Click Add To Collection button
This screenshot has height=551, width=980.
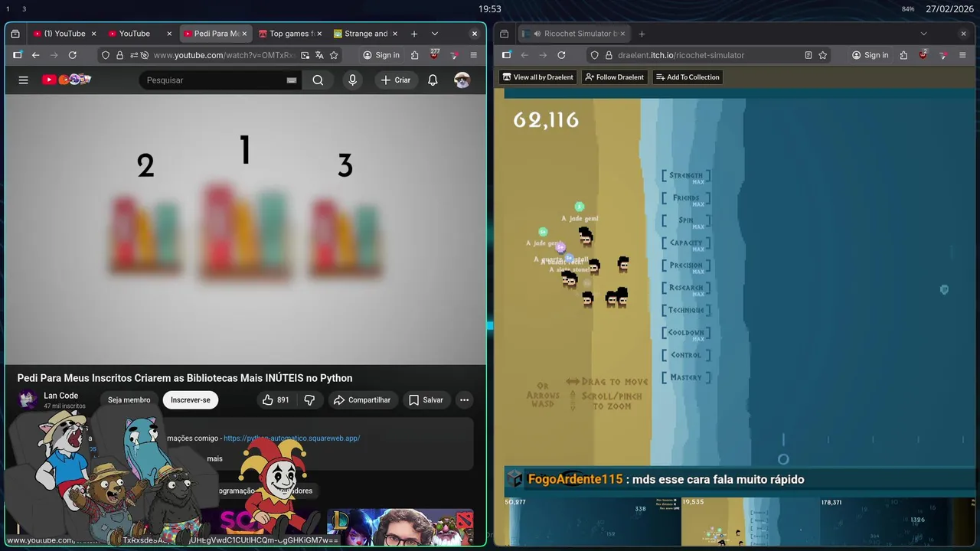click(687, 77)
